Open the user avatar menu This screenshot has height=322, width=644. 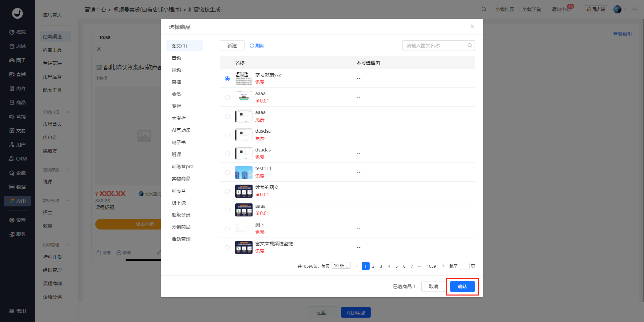point(617,9)
